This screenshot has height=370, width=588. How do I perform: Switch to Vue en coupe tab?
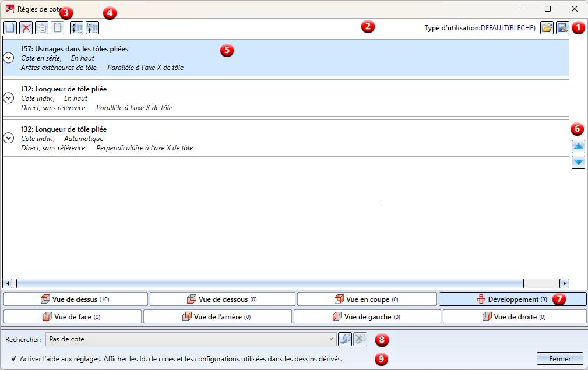[367, 299]
